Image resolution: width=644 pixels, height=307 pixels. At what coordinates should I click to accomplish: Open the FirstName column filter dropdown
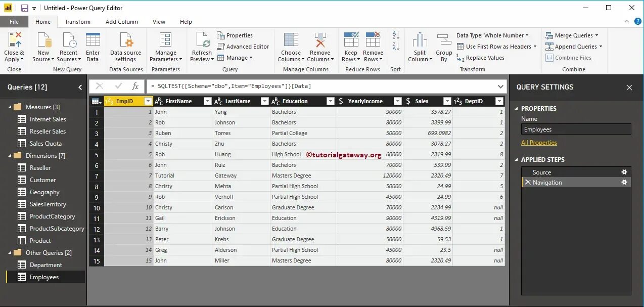point(207,101)
